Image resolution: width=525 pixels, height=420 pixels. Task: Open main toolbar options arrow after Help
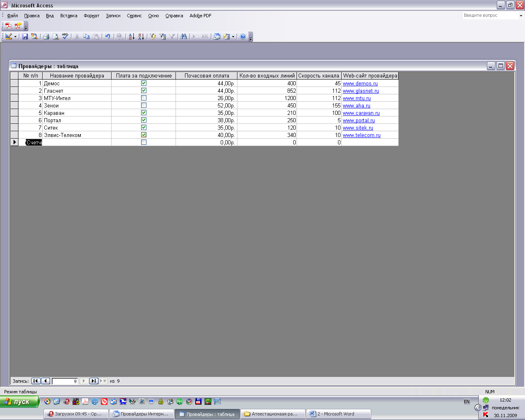click(251, 37)
